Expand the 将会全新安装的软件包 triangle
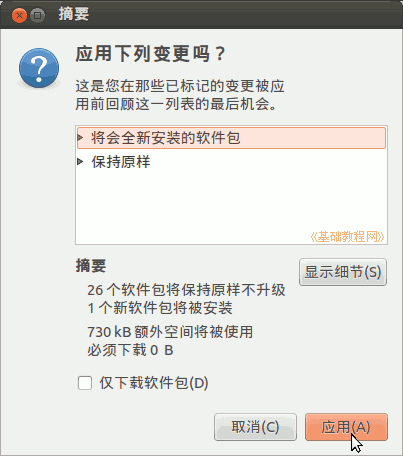Viewport: 403px width, 456px height. pyautogui.click(x=80, y=137)
